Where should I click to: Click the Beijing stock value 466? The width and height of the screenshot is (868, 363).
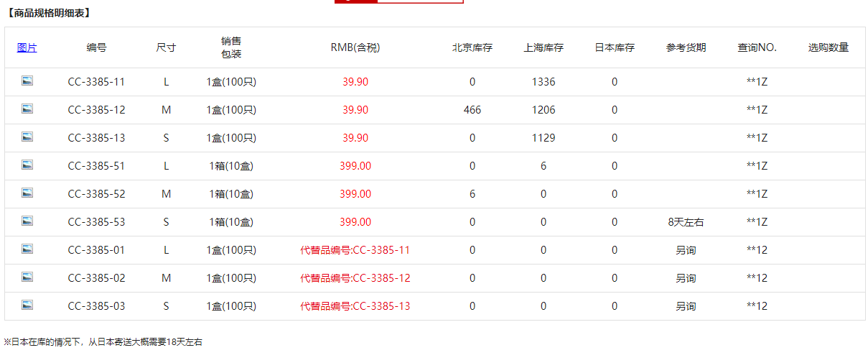pyautogui.click(x=472, y=110)
